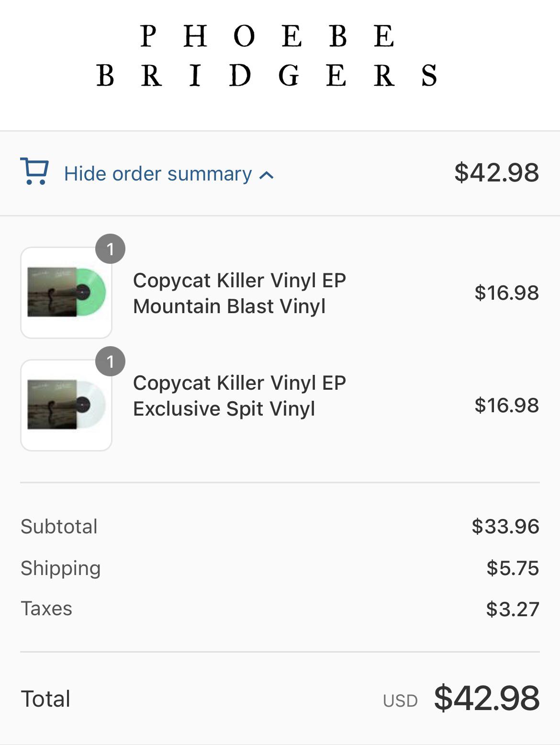560x745 pixels.
Task: Click the $42.98 header total amount
Action: (496, 172)
